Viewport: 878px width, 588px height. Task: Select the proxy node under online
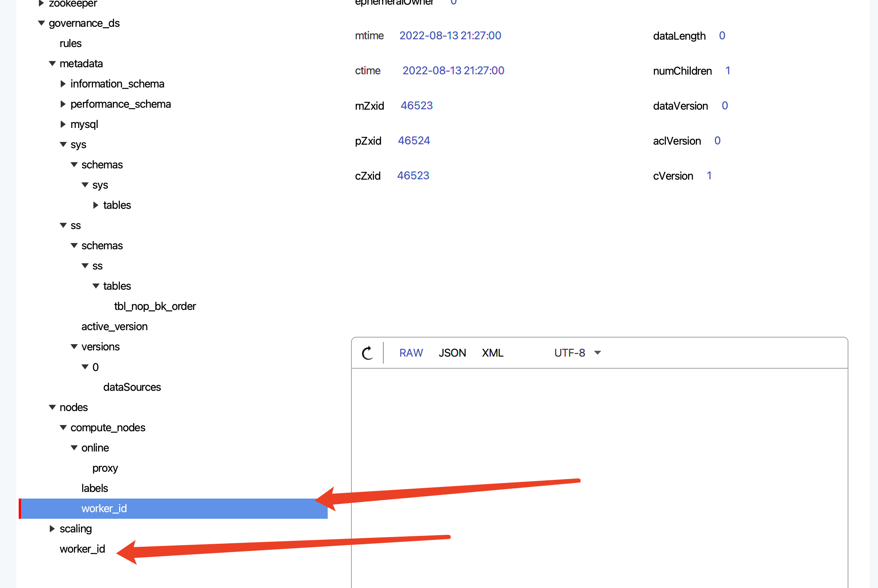click(105, 468)
